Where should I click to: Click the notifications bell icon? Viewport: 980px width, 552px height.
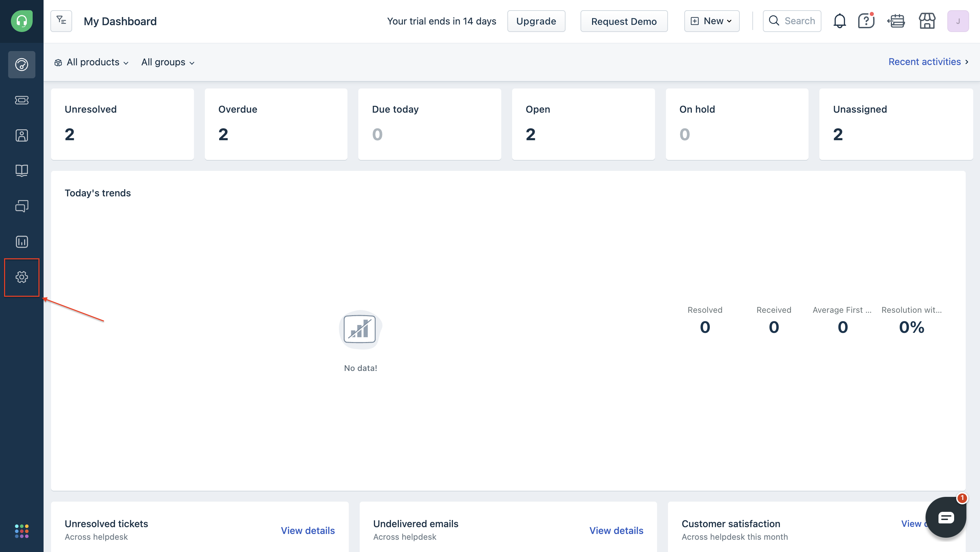click(839, 21)
